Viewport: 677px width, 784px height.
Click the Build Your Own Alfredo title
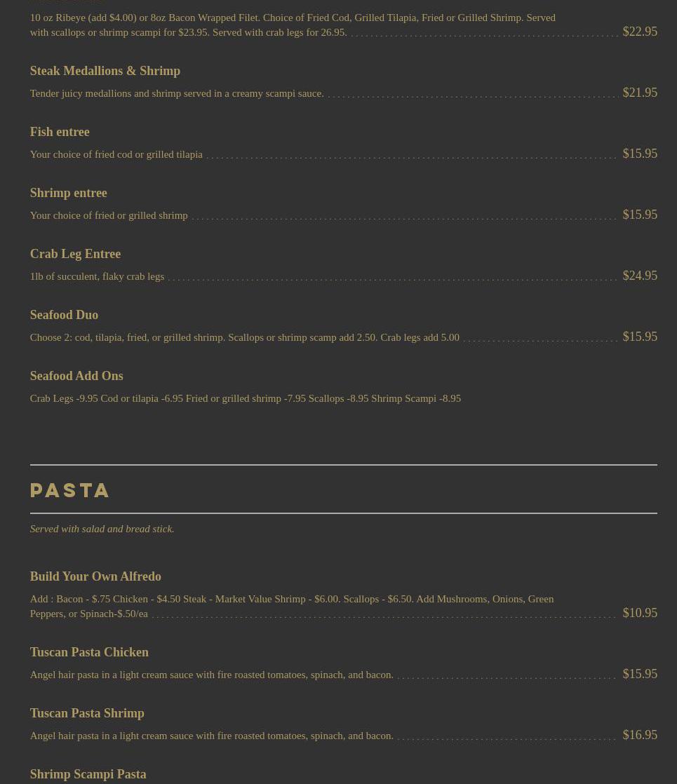tap(95, 576)
